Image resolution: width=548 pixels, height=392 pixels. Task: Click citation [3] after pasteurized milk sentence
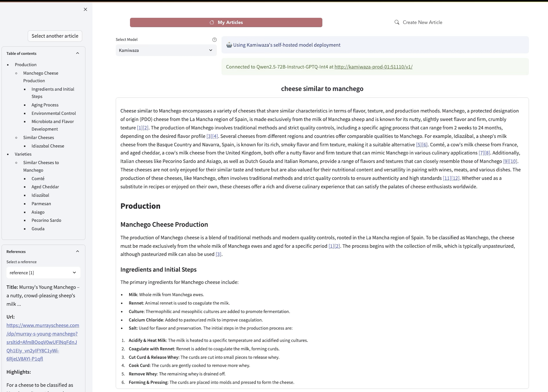pos(218,254)
